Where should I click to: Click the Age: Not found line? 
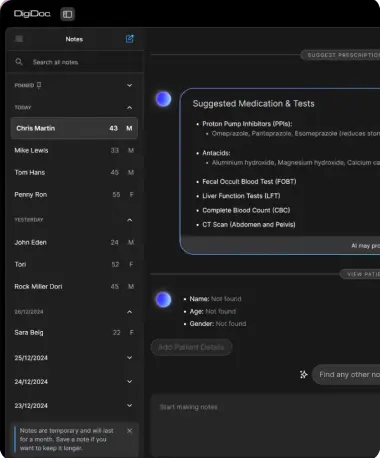[x=212, y=311]
